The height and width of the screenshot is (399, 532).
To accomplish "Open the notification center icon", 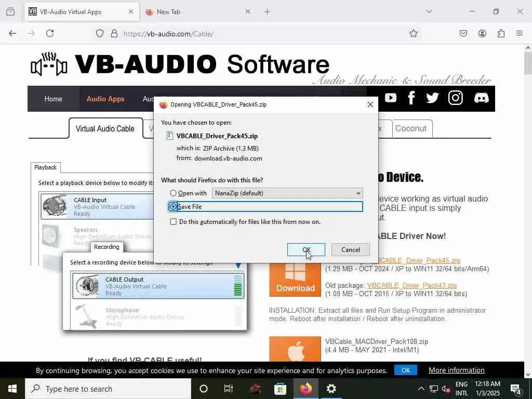I will coord(516,389).
